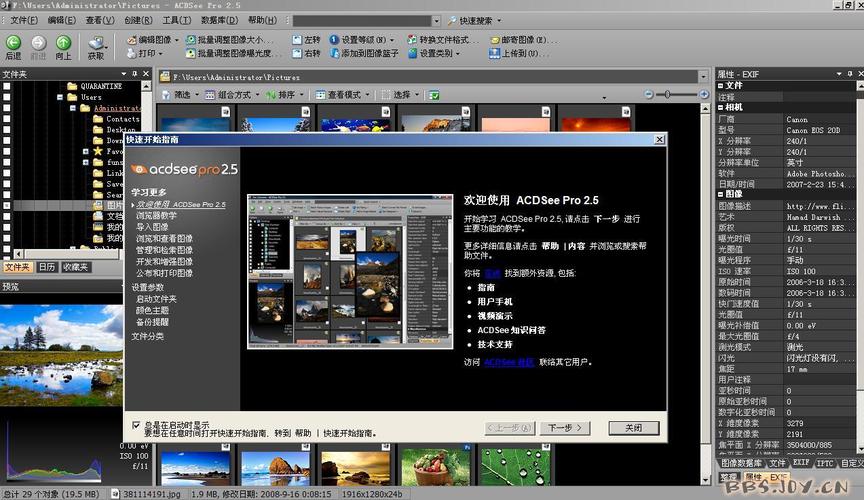Tick the checkbox beside the Administrator folder

click(7, 107)
